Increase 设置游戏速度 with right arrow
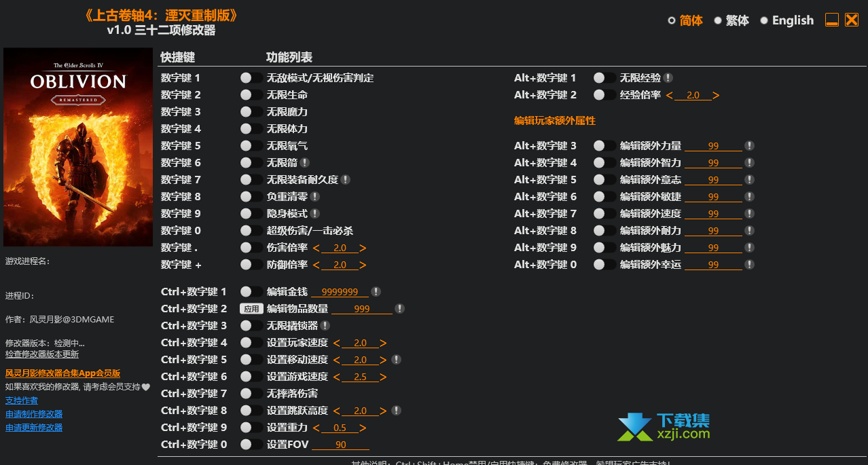The image size is (868, 465). [383, 377]
